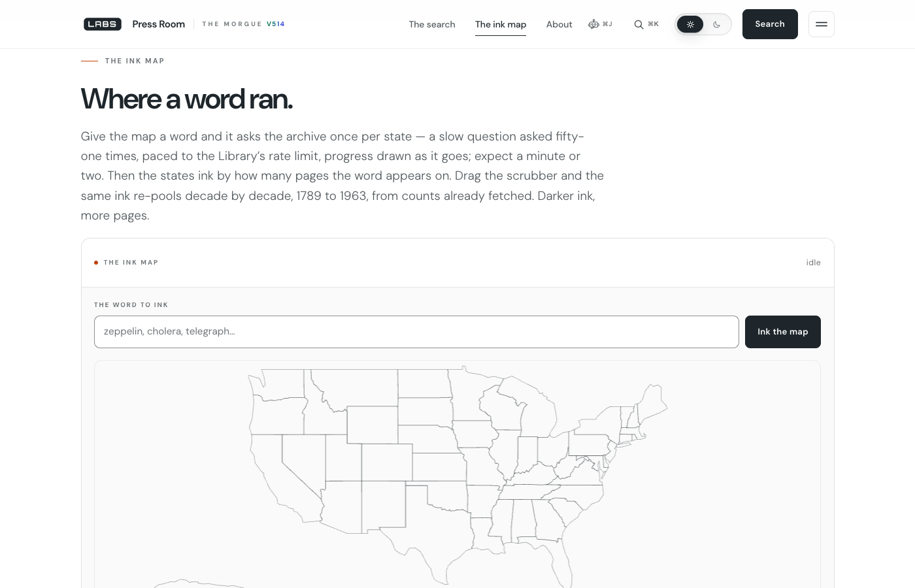Click the Where a word ran heading
The width and height of the screenshot is (915, 588).
pyautogui.click(x=187, y=99)
